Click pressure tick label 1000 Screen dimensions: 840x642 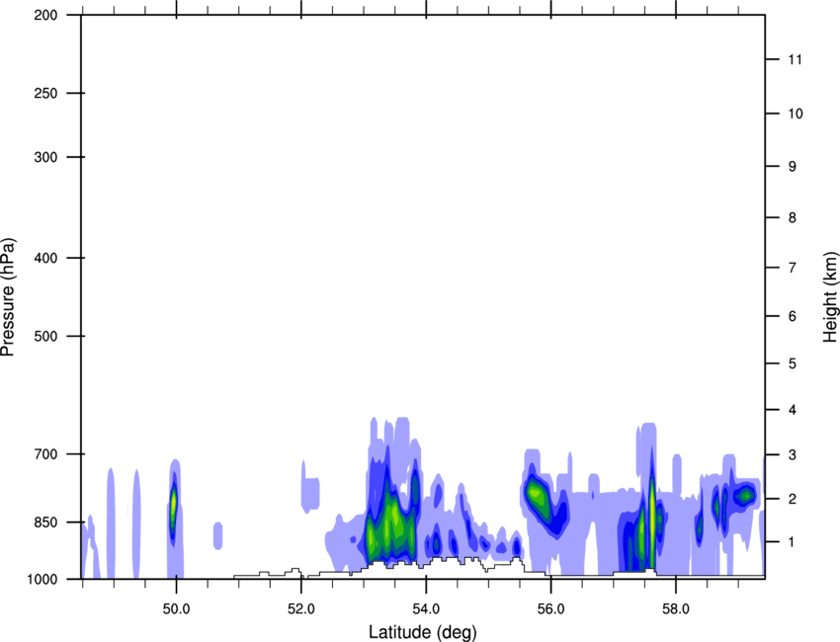[x=42, y=579]
